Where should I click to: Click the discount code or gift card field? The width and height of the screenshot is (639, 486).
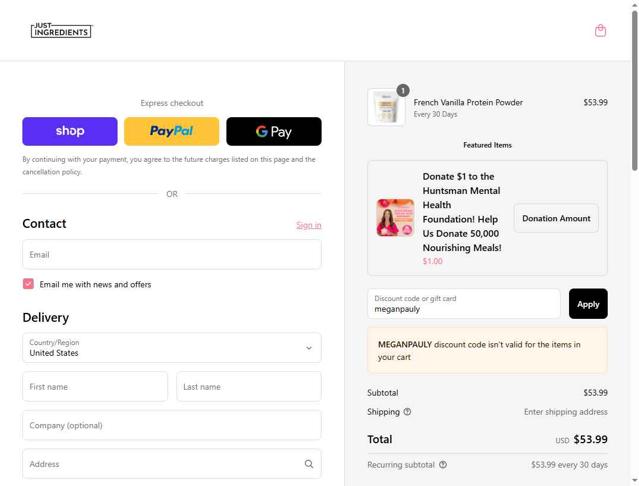(464, 304)
